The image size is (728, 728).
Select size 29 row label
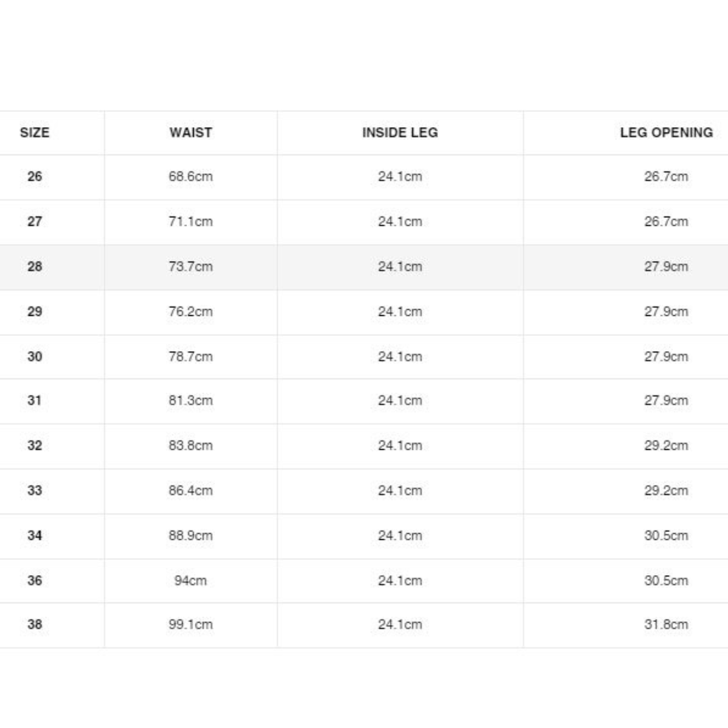point(35,311)
